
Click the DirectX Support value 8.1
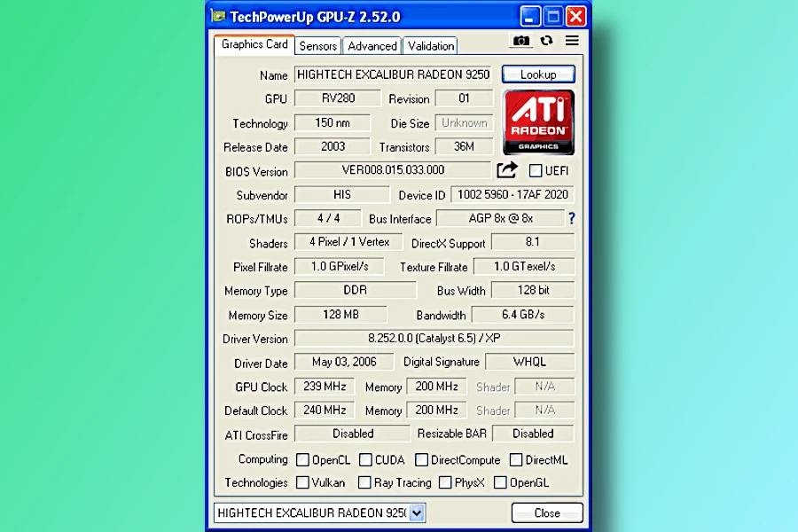(533, 242)
